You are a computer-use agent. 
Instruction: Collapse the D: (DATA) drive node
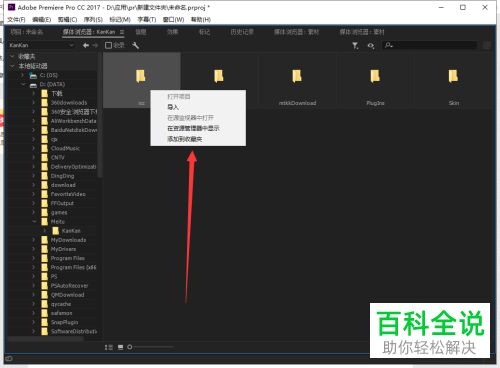(23, 84)
